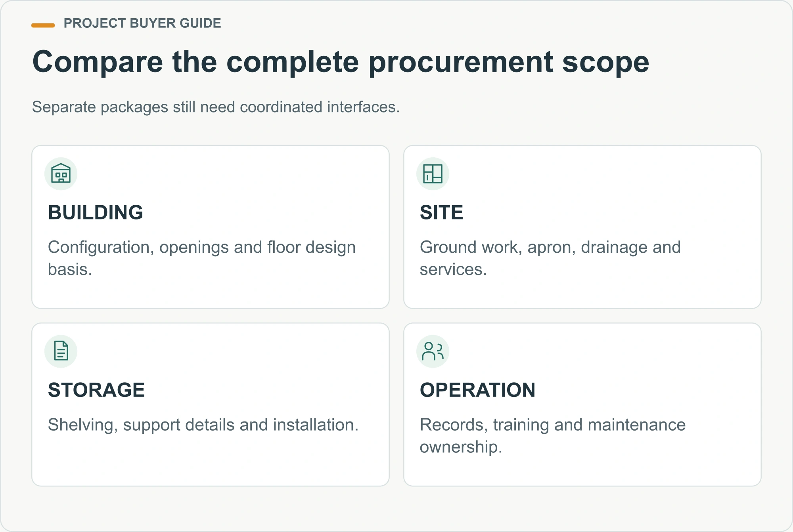Select the STORAGE card heading
Viewport: 793px width, 532px height.
coord(96,390)
